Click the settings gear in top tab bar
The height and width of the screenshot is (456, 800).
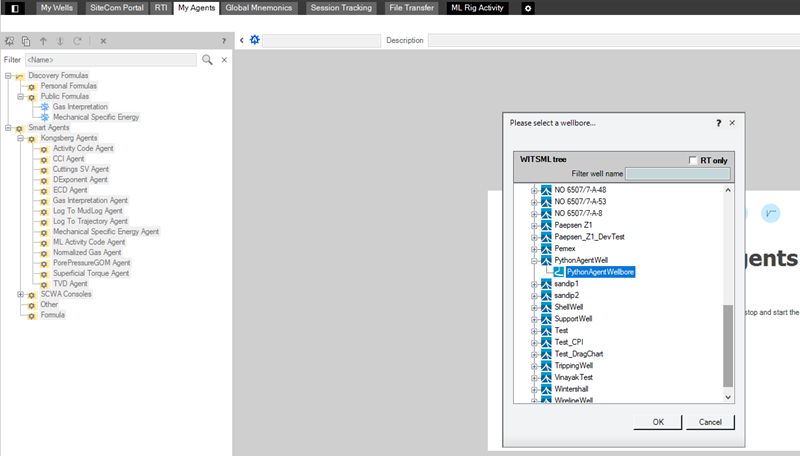click(528, 8)
